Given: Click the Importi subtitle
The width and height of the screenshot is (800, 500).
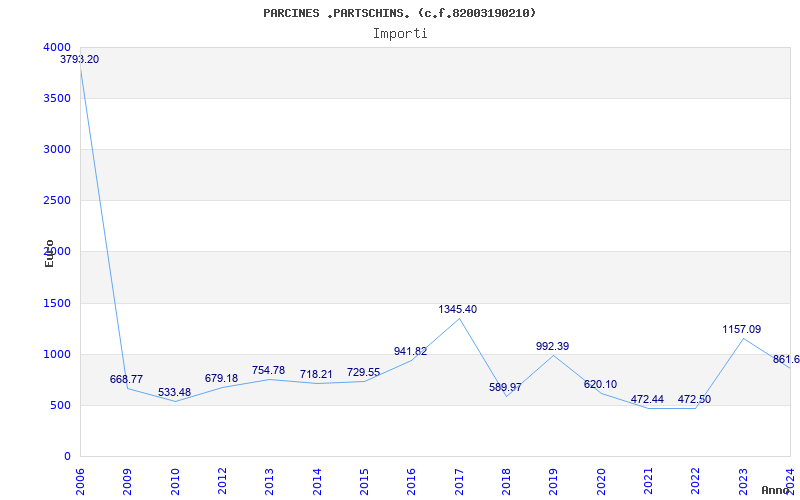Looking at the screenshot, I should pyautogui.click(x=399, y=33).
